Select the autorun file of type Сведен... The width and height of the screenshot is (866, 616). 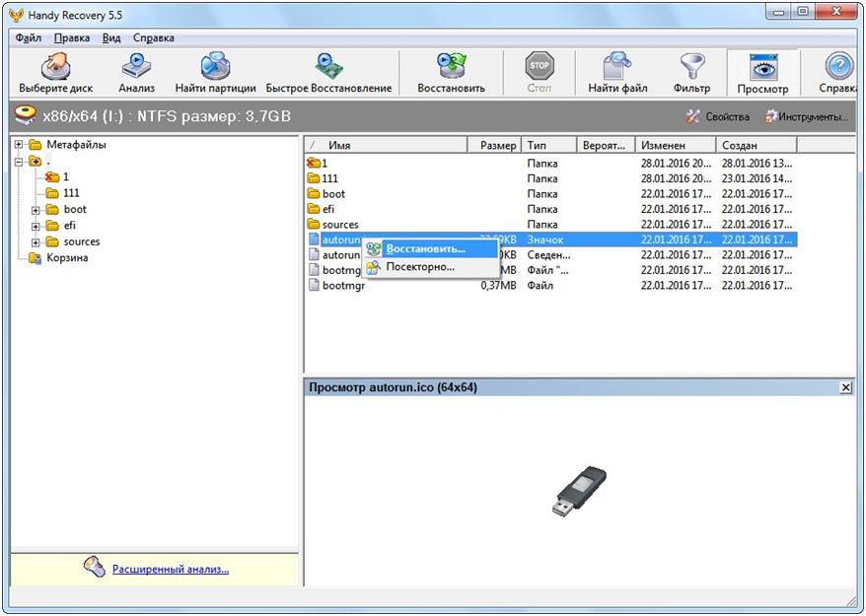[551, 255]
